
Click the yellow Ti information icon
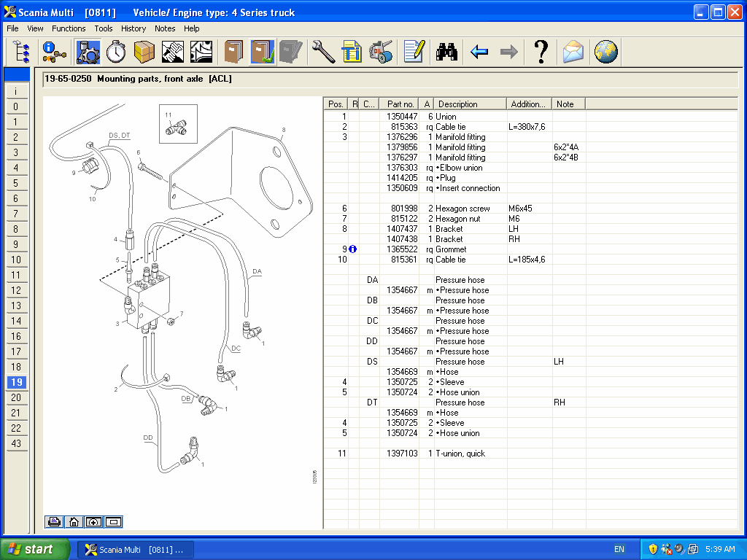coord(352,52)
